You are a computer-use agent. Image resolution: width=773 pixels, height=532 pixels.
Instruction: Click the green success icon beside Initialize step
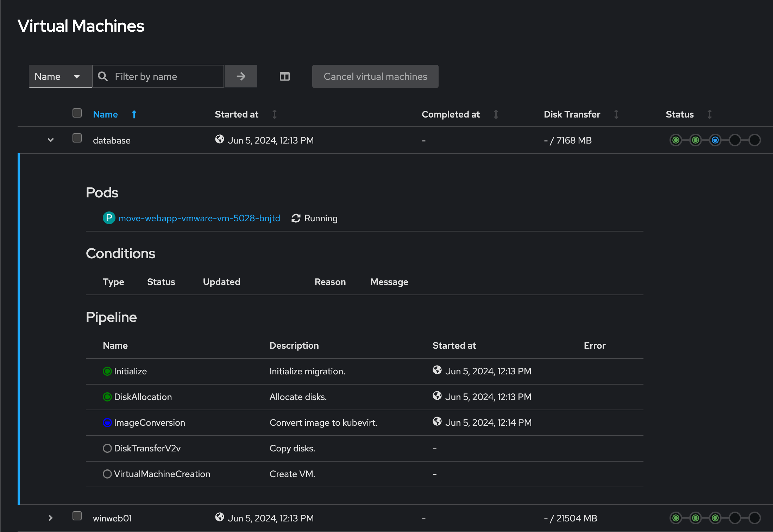coord(107,371)
